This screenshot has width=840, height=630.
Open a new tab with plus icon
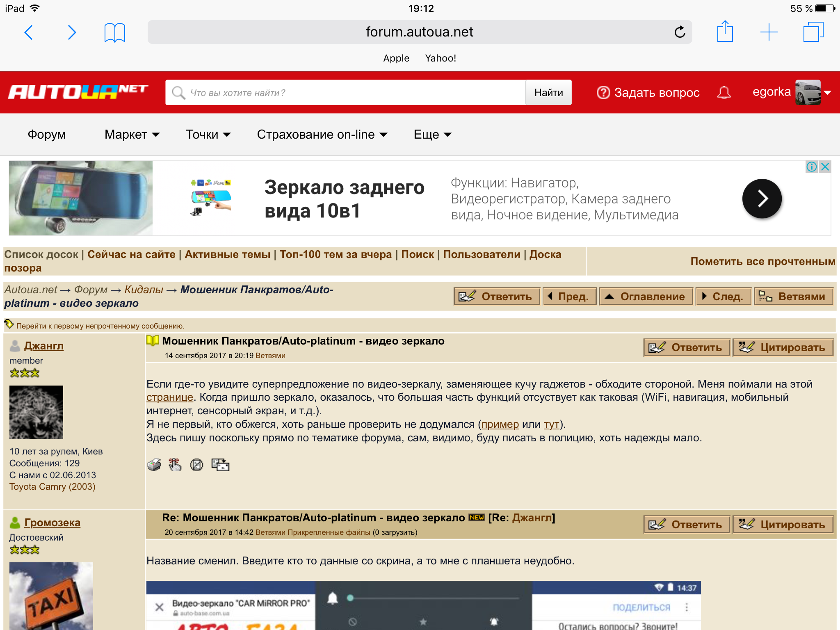click(x=768, y=32)
